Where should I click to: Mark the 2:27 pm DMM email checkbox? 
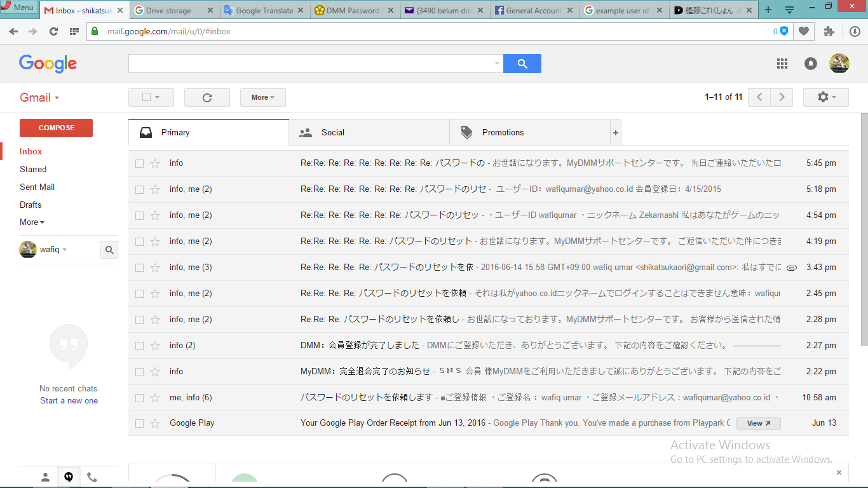(x=139, y=346)
